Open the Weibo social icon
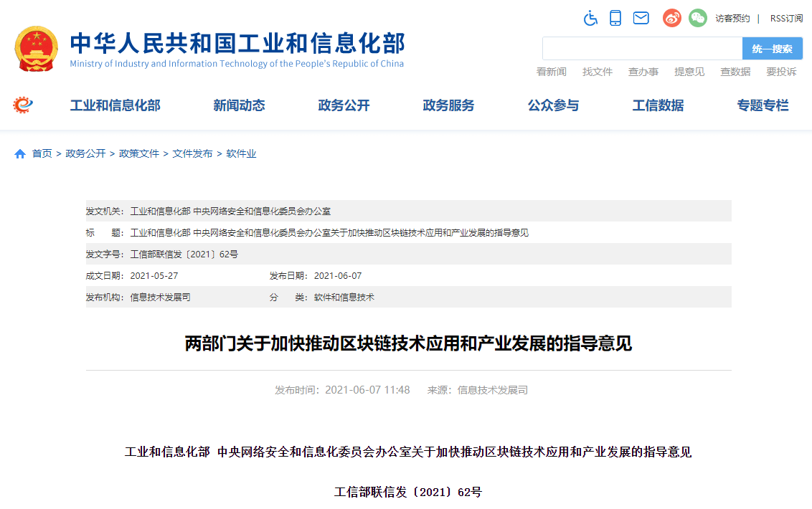Image resolution: width=812 pixels, height=509 pixels. click(x=672, y=18)
